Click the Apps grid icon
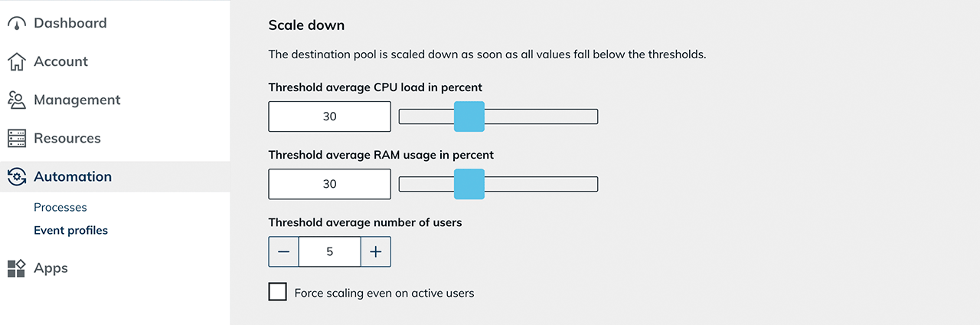Screen dimensions: 980x325 tap(17, 268)
